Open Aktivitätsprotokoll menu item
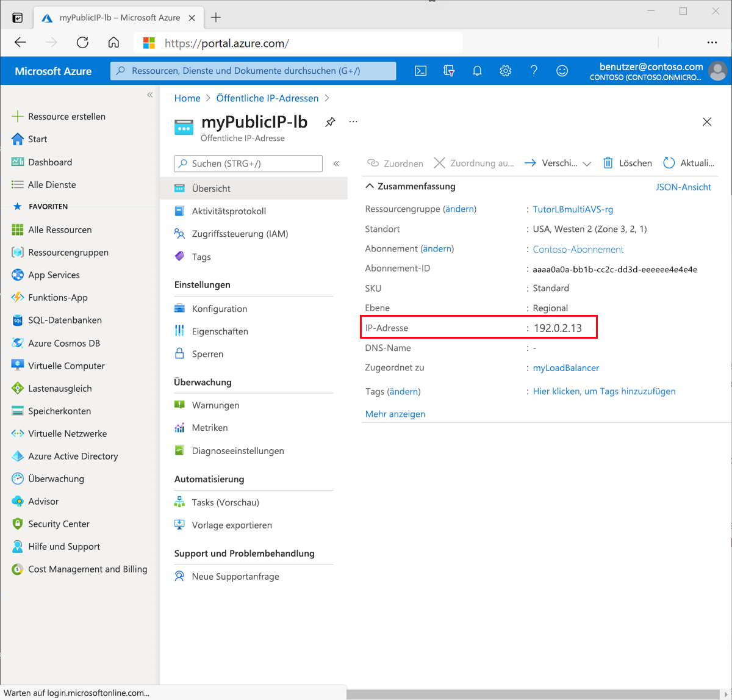 pos(221,211)
